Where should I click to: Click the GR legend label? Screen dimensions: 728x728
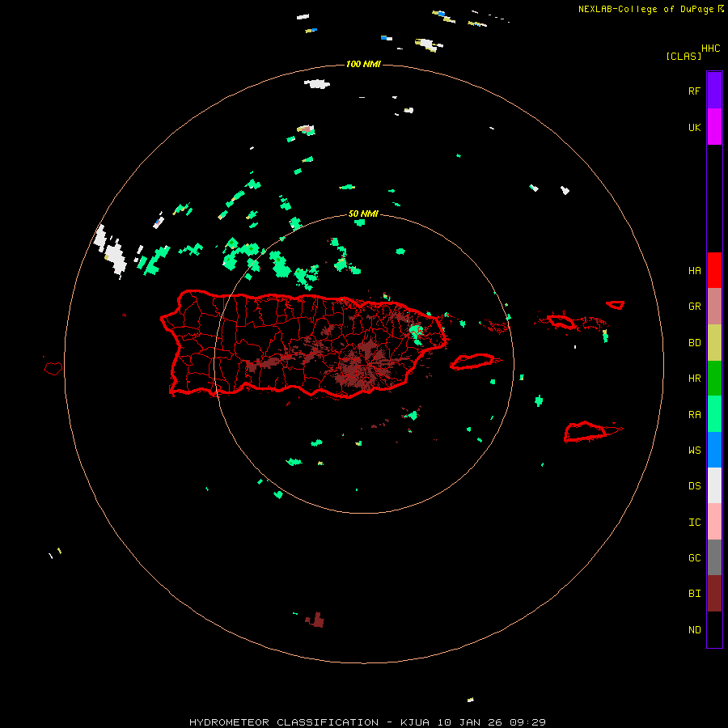tap(694, 307)
